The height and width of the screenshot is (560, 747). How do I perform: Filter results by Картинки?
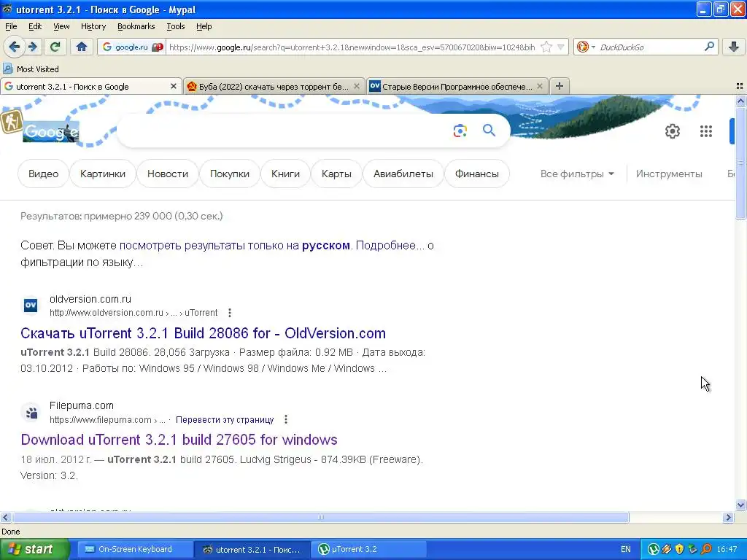(102, 174)
